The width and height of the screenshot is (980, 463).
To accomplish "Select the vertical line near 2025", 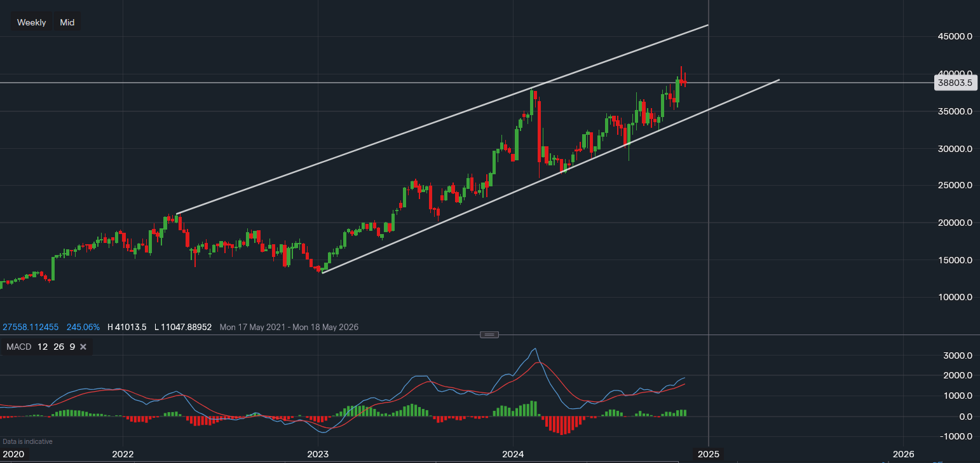I will [709, 191].
